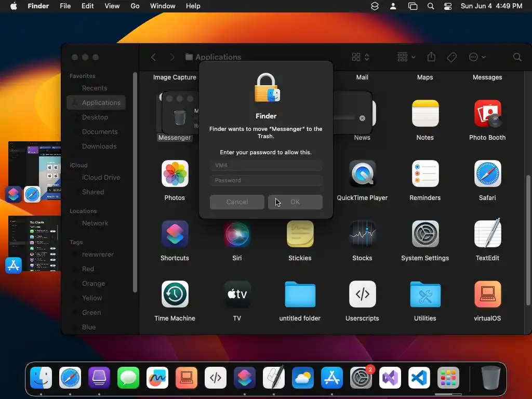
Task: Open the icon view switcher dropdown
Action: pos(361,57)
